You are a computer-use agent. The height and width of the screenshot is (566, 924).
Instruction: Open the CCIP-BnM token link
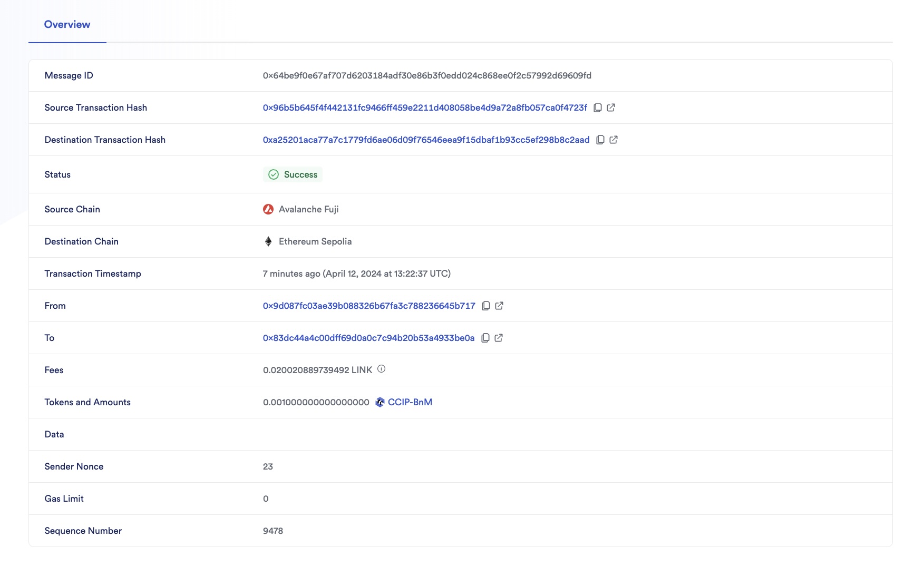pyautogui.click(x=410, y=402)
